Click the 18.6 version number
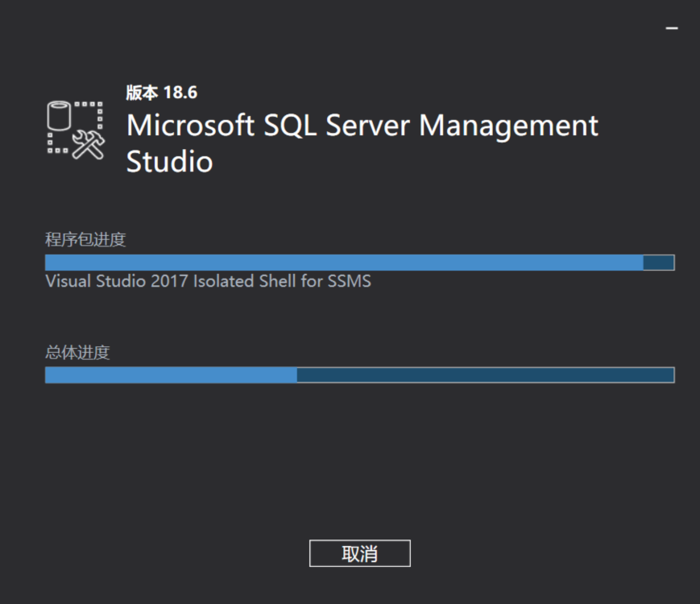700x604 pixels. (180, 93)
